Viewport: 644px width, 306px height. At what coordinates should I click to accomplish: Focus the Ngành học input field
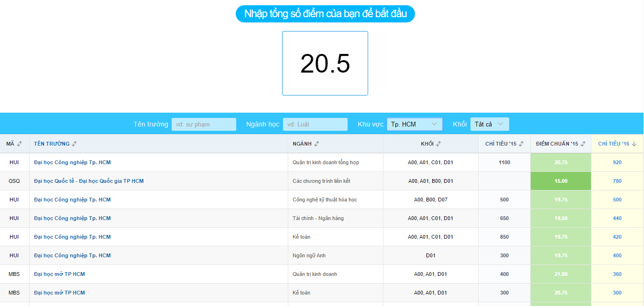(x=315, y=124)
